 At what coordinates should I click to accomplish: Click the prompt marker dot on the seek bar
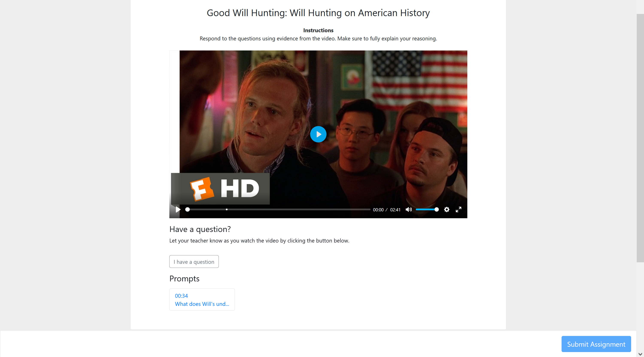(226, 209)
